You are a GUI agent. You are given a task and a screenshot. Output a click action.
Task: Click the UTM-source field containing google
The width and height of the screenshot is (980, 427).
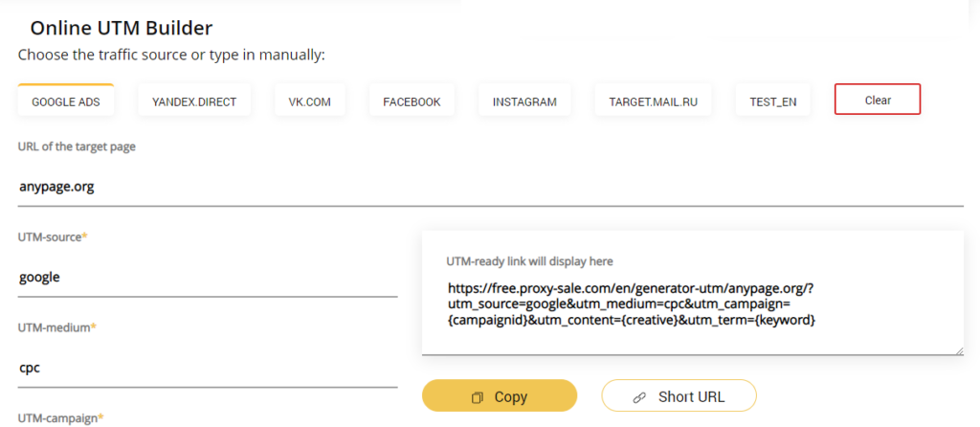point(208,278)
